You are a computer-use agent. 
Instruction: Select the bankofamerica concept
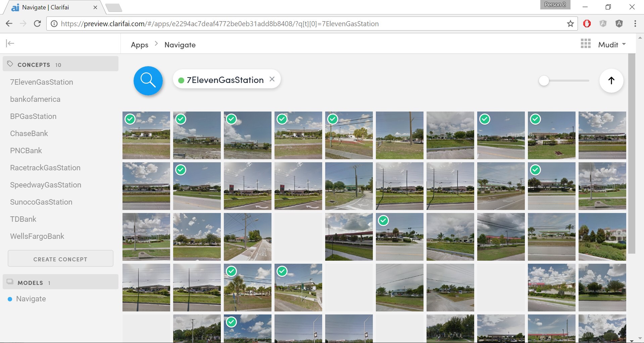35,99
